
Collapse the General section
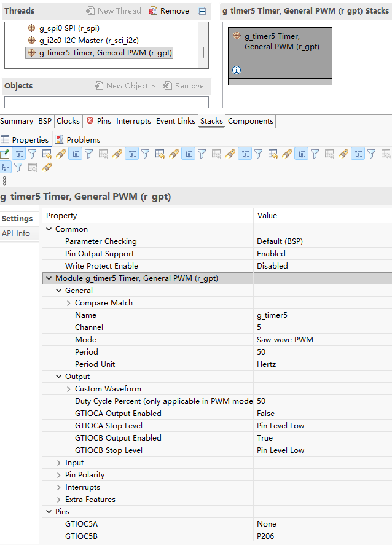59,291
